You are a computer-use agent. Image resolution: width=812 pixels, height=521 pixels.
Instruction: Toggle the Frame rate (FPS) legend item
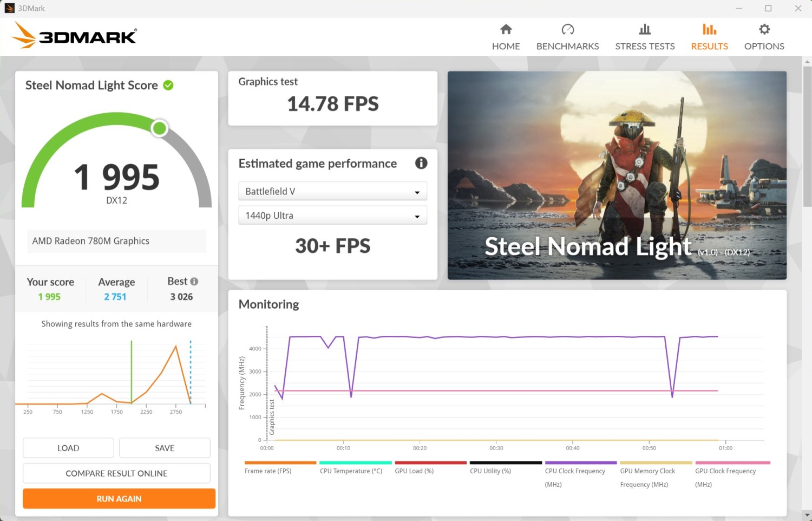280,468
